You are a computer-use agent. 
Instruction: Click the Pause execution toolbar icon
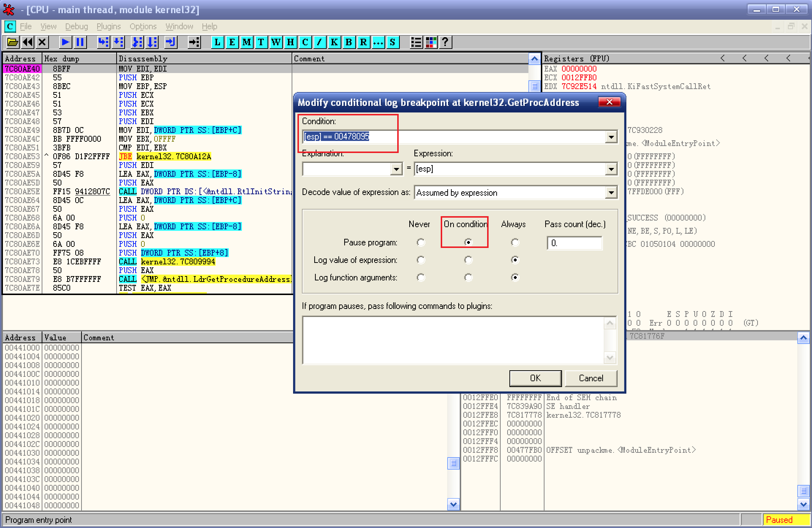(x=80, y=42)
